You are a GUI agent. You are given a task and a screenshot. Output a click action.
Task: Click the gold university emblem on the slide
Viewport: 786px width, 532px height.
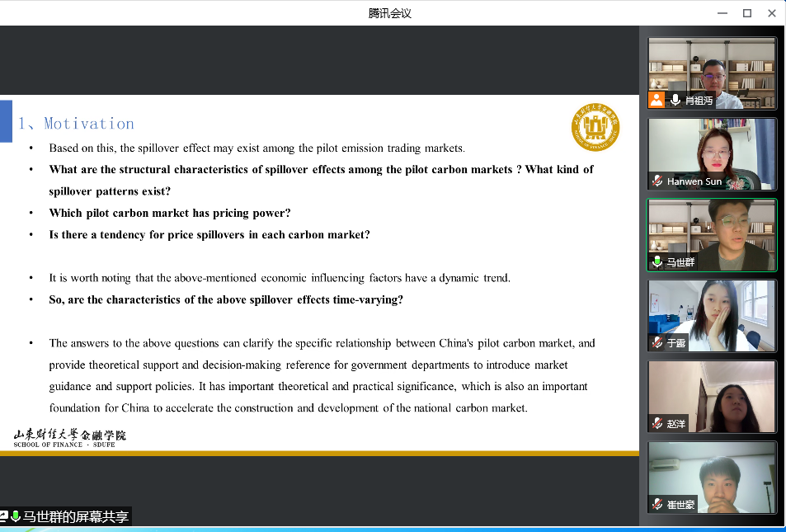tap(595, 128)
